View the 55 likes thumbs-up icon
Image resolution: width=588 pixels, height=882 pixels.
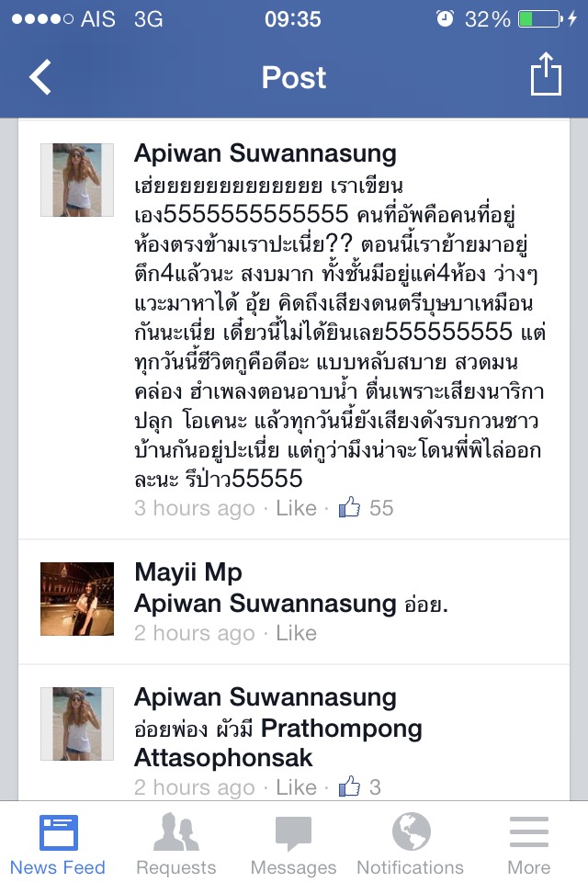click(x=349, y=507)
